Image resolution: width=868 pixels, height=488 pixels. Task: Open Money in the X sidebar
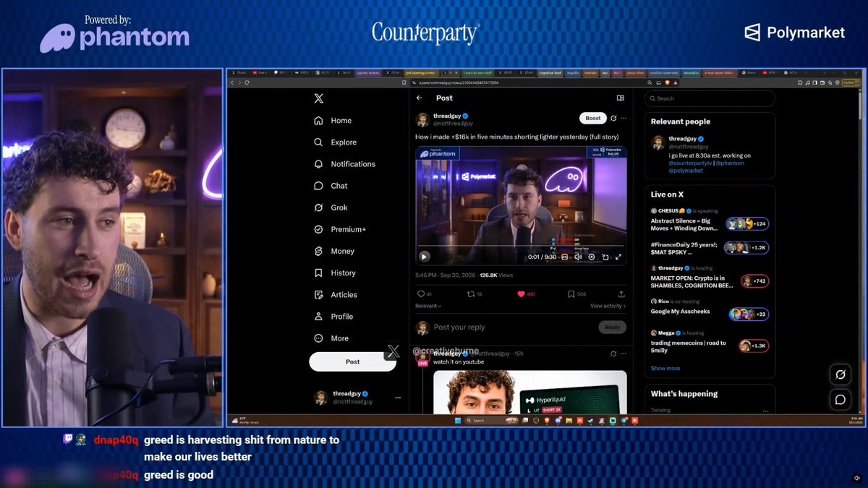tap(333, 251)
